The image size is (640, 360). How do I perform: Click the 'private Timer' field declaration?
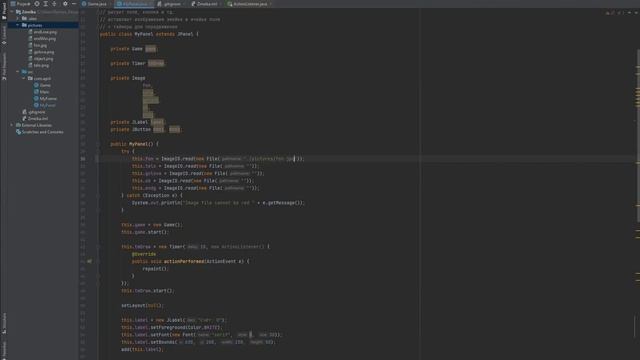coord(138,63)
